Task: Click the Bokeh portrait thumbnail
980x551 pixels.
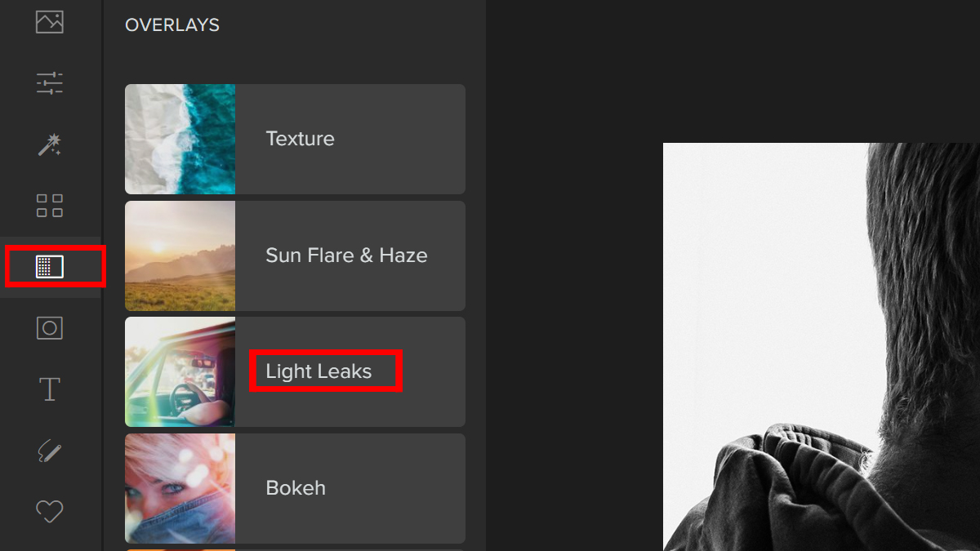Action: pyautogui.click(x=180, y=488)
